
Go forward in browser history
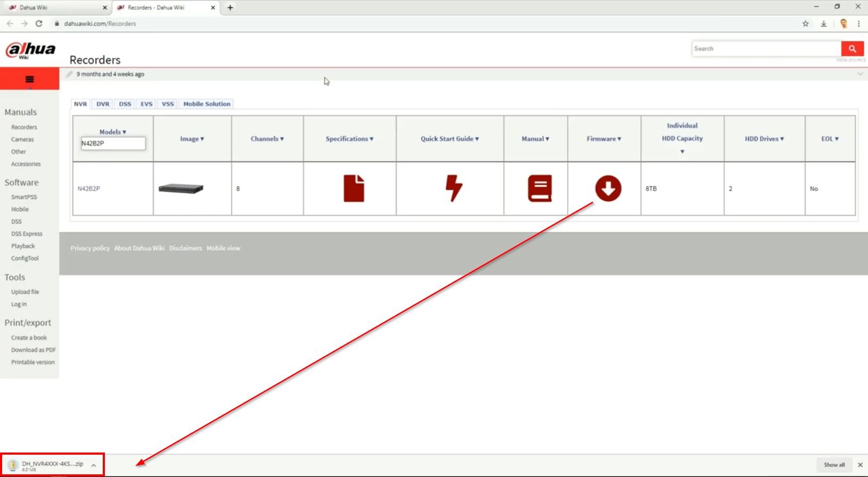tap(24, 23)
